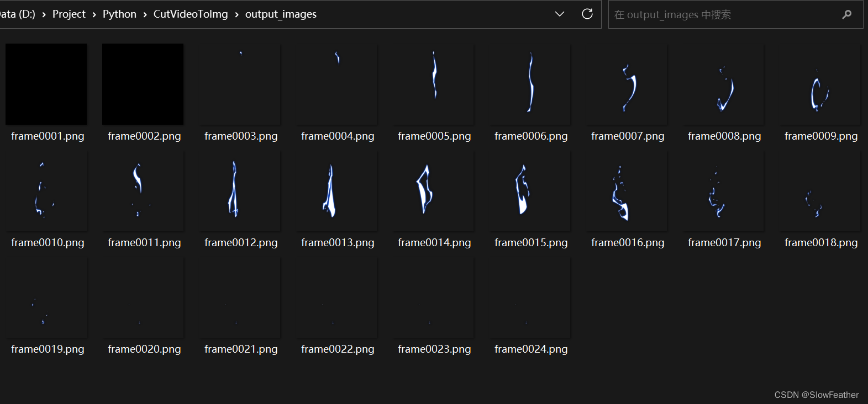Select the frame0011.png thumbnail
The width and height of the screenshot is (868, 404).
(143, 190)
